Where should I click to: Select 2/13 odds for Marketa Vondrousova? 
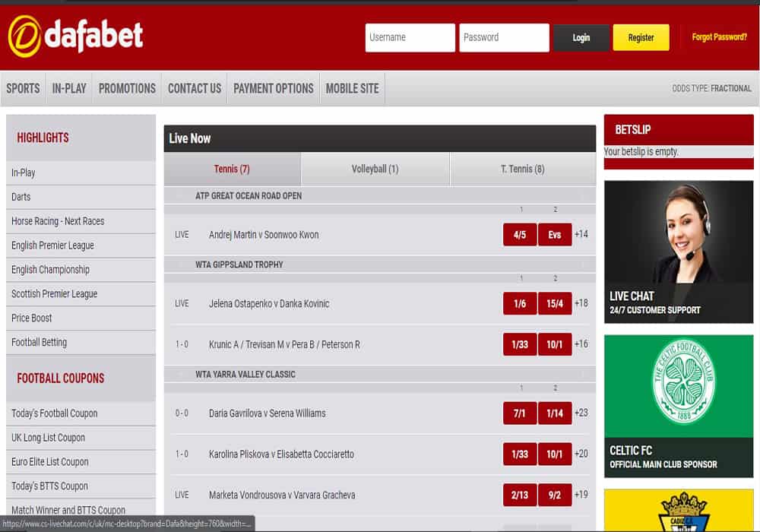(520, 495)
